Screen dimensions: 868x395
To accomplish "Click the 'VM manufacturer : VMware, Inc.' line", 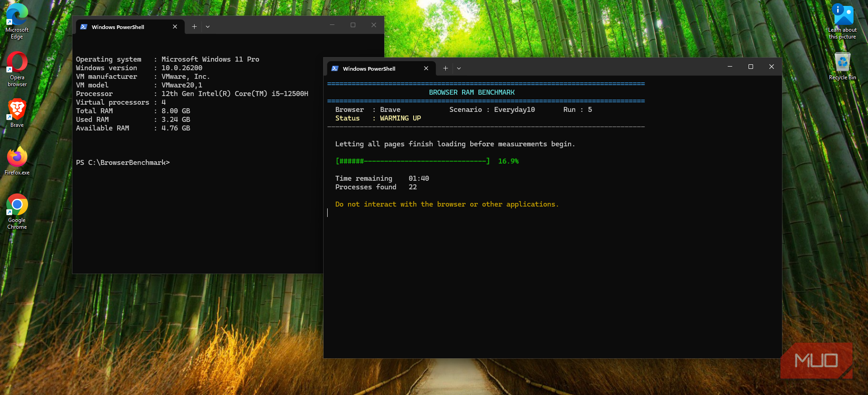I will [x=143, y=77].
